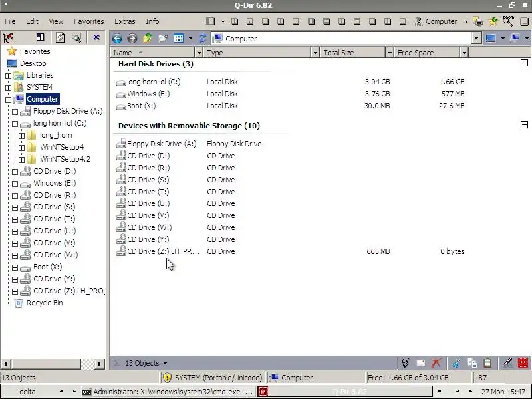Open the 13 Objects dropdown
The height and width of the screenshot is (399, 532).
tap(146, 363)
